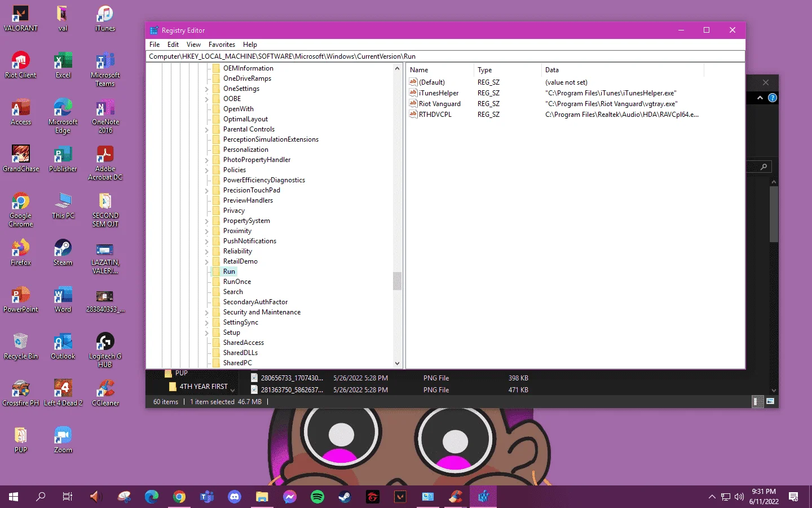Select the Access desktop icon

[21, 112]
